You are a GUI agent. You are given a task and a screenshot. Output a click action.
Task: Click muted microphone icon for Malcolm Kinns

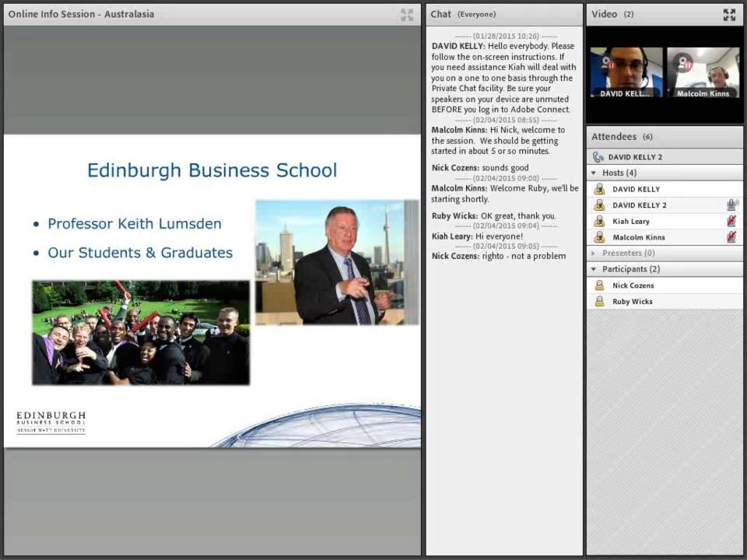point(731,237)
